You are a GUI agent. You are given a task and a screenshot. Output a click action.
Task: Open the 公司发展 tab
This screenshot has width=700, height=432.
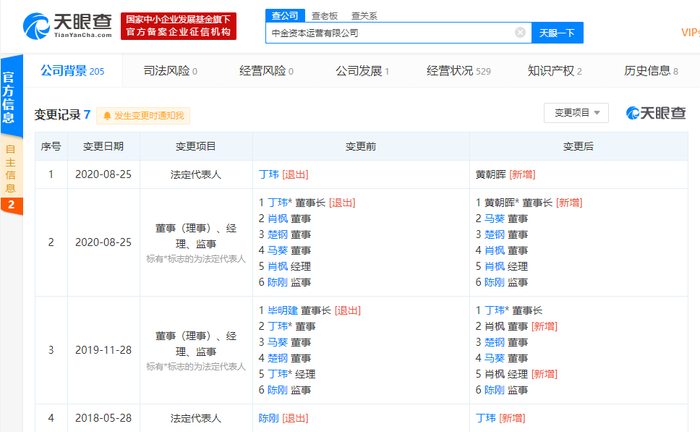pos(362,71)
